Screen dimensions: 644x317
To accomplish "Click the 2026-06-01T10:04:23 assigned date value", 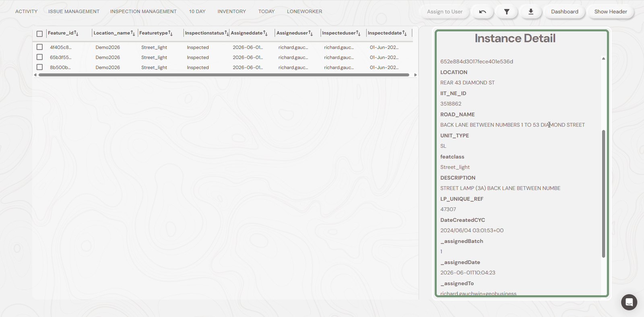I will pyautogui.click(x=468, y=273).
